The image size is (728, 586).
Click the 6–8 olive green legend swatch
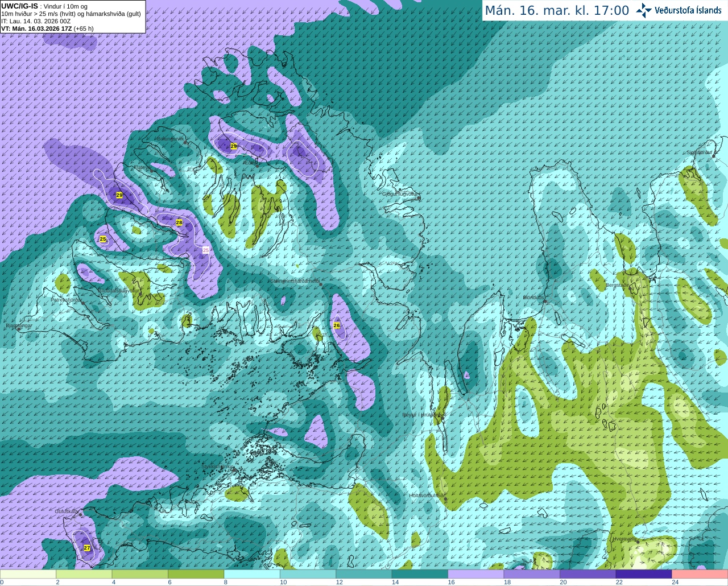[x=196, y=574]
